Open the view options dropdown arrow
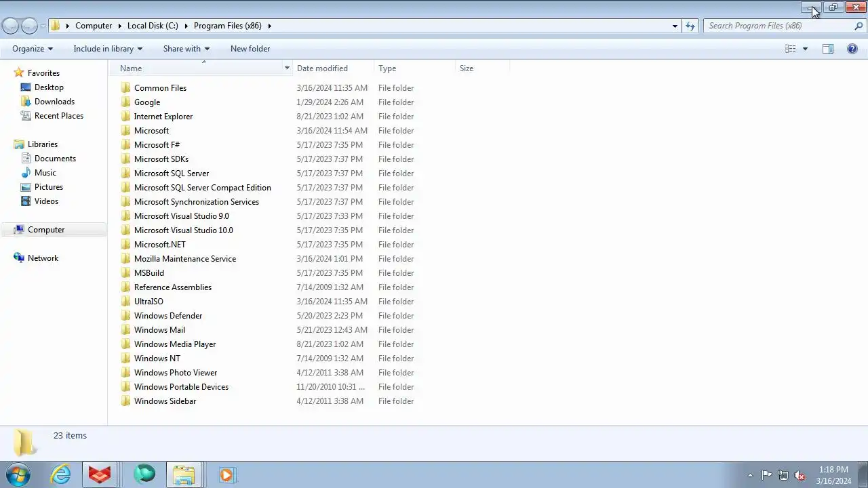Viewport: 868px width, 488px height. point(805,49)
